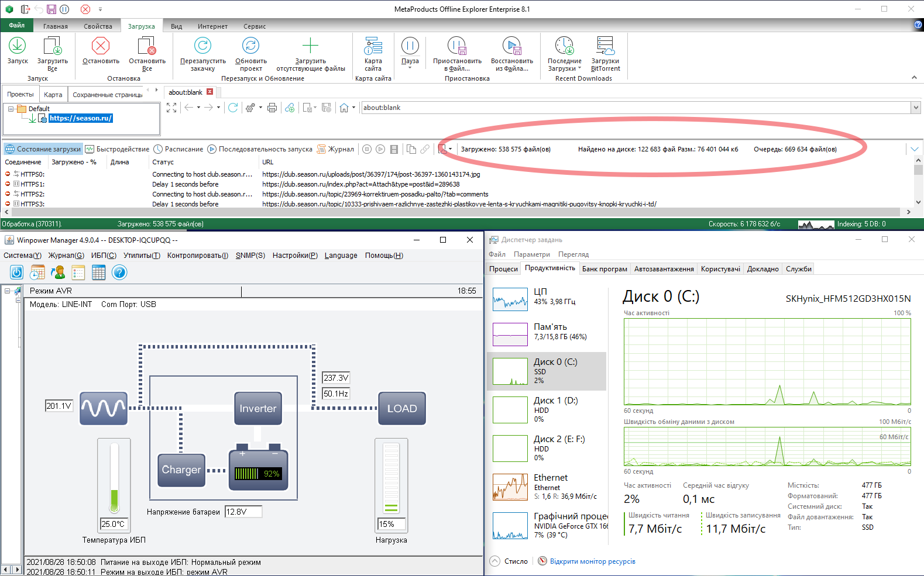Screen dimensions: 924x576
Task: Collapse the Default project tree node
Action: [11, 109]
